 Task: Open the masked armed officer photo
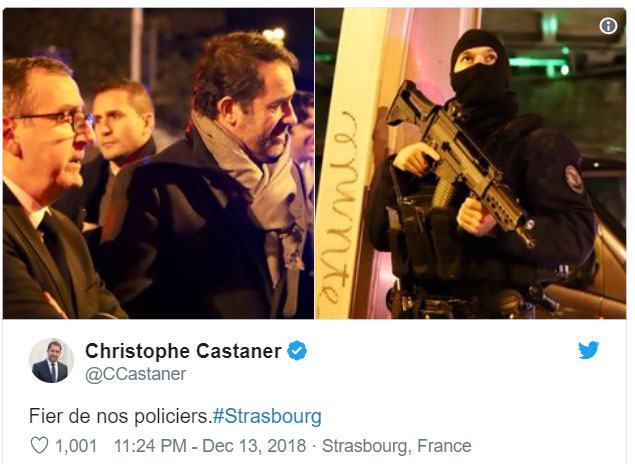coord(471,163)
